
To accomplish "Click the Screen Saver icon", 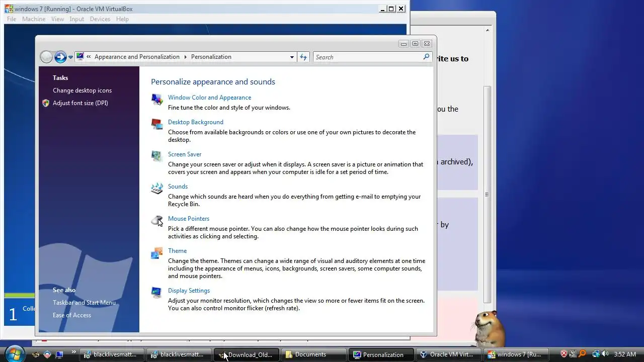I will pos(157,156).
